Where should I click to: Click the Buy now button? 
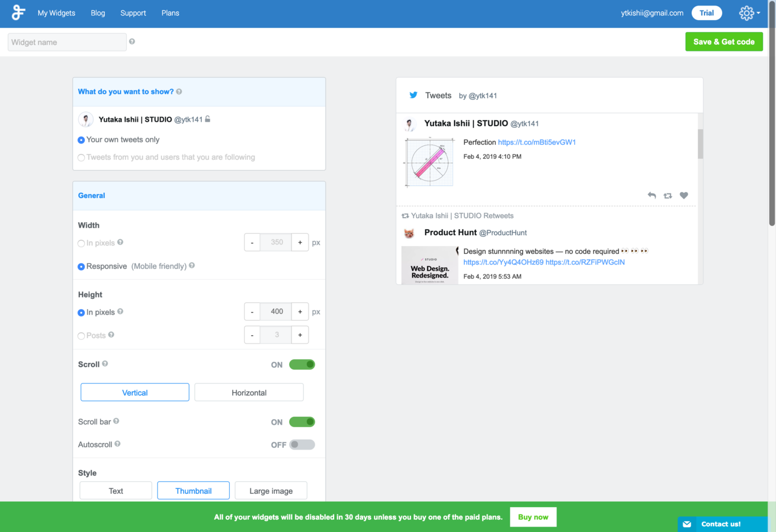pos(533,517)
